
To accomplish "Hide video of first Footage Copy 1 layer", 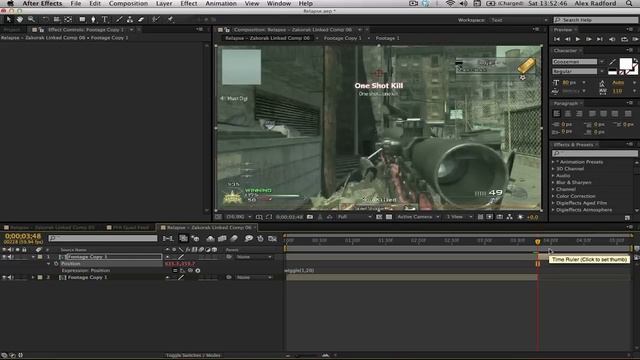I will coord(4,257).
